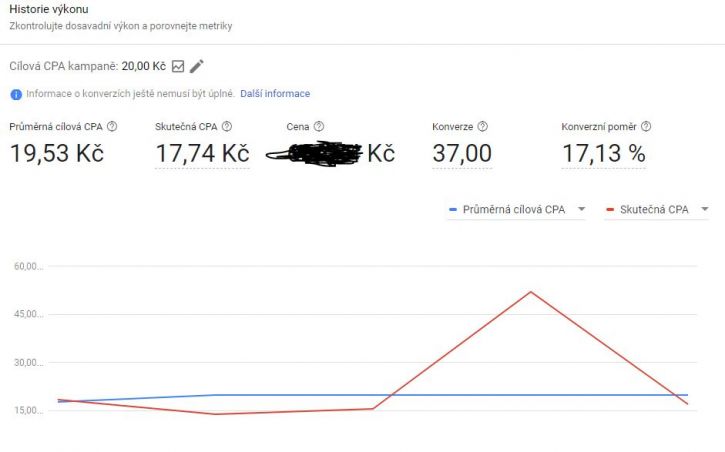Image resolution: width=725 pixels, height=452 pixels.
Task: Click the help icon beside Konverze
Action: pyautogui.click(x=482, y=127)
